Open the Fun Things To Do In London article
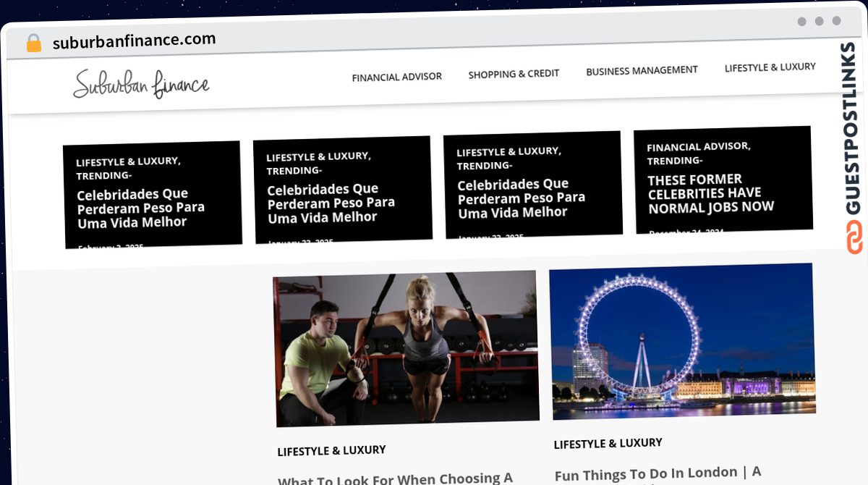868x485 pixels. [658, 474]
